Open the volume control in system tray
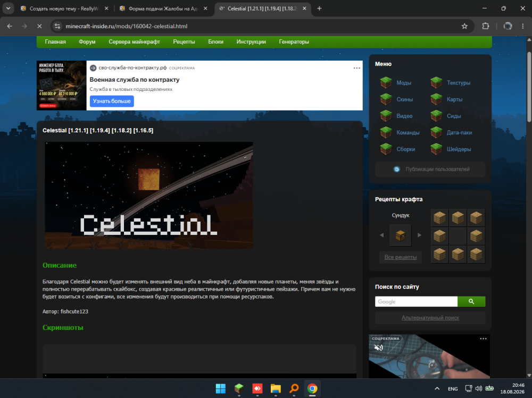 478,388
